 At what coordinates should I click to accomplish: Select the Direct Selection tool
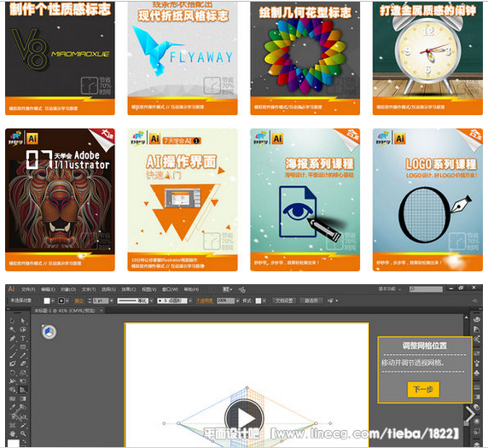[x=23, y=321]
